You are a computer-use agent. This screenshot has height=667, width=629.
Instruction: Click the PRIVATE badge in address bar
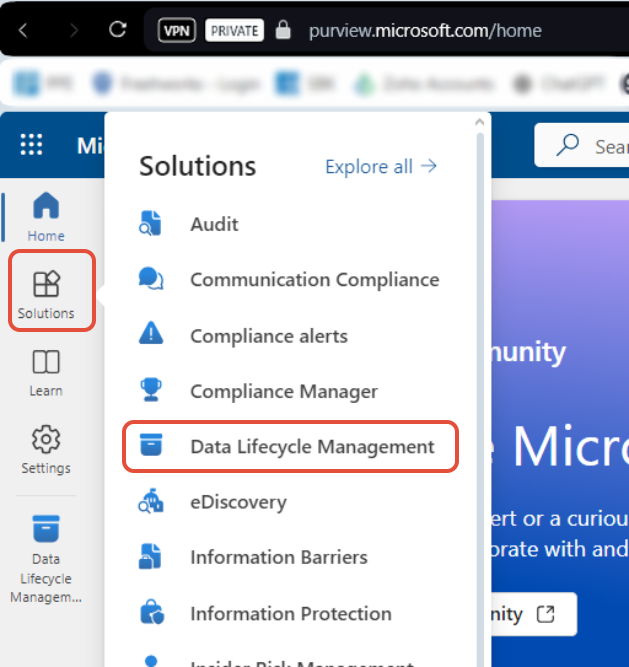[234, 30]
